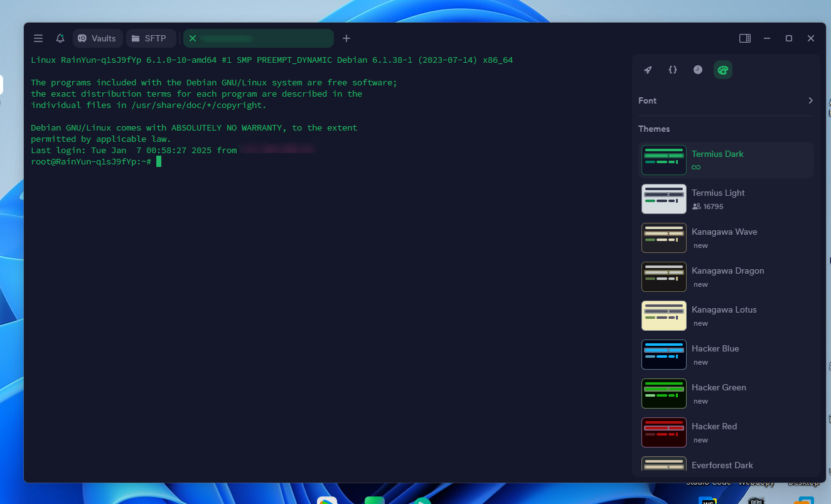Select the Hacker Green theme
Screen dimensions: 831x504
[x=726, y=394]
